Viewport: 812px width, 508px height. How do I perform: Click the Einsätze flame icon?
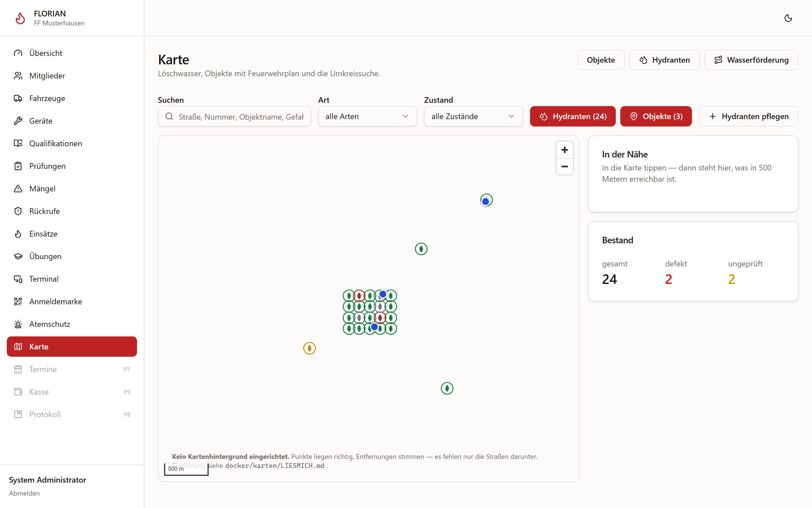pyautogui.click(x=18, y=233)
